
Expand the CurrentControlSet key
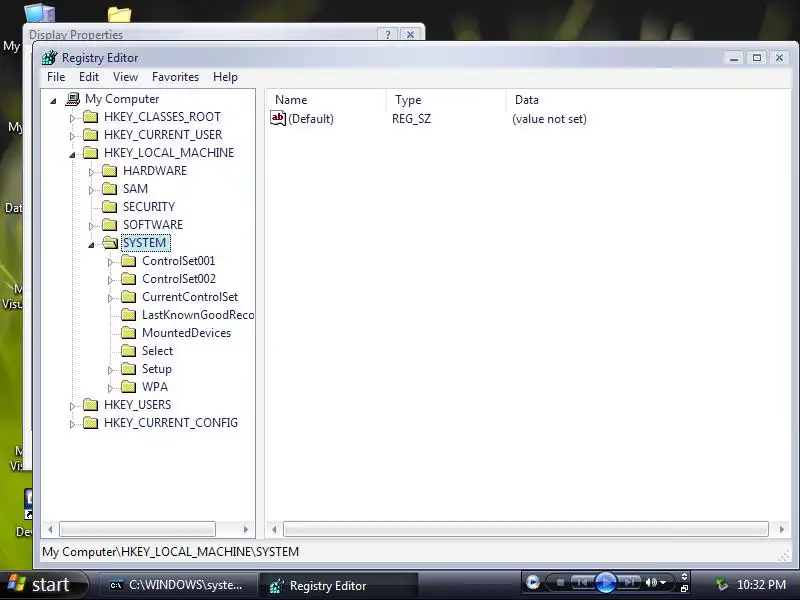pos(110,298)
